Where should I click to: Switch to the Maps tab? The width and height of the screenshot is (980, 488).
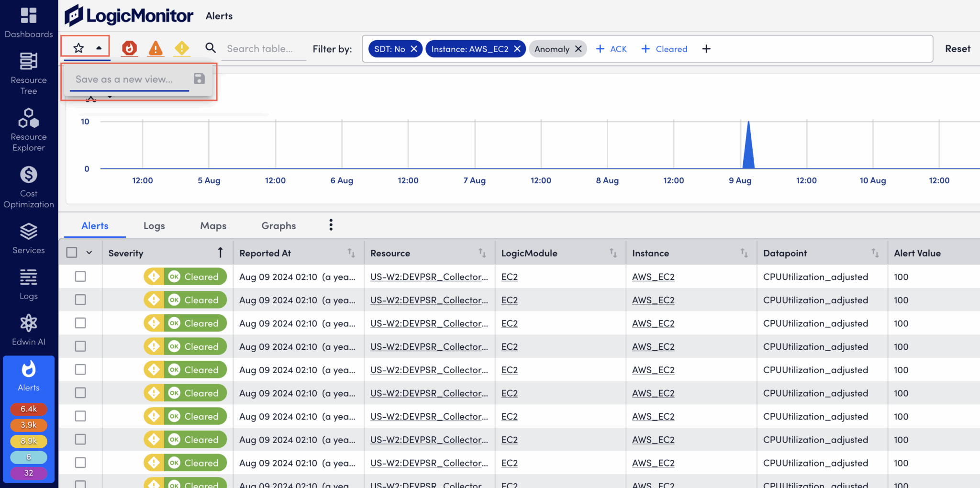coord(213,225)
